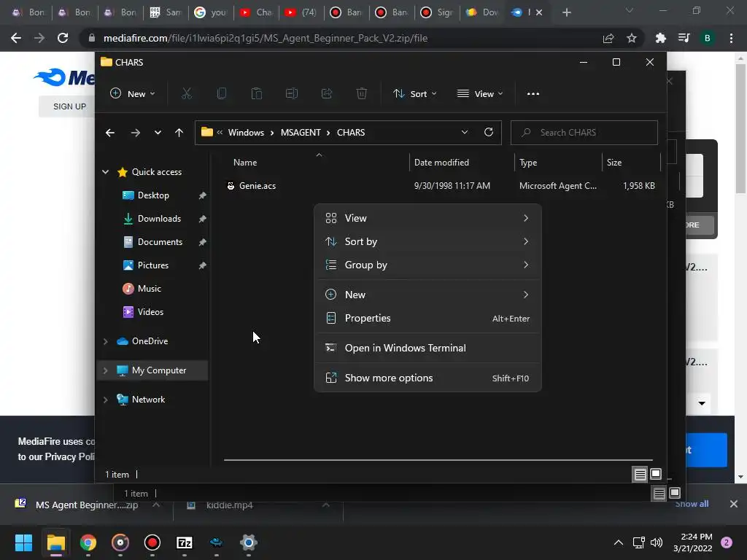
Task: Bookmark this page with star icon
Action: [631, 38]
